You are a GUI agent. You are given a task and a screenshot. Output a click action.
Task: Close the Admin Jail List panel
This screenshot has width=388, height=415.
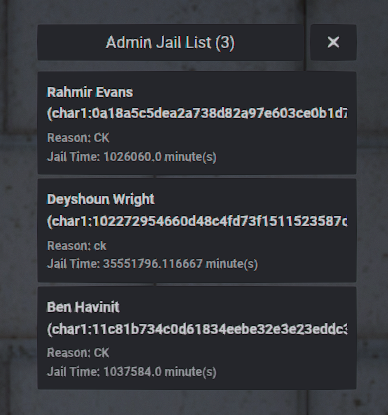click(x=333, y=42)
